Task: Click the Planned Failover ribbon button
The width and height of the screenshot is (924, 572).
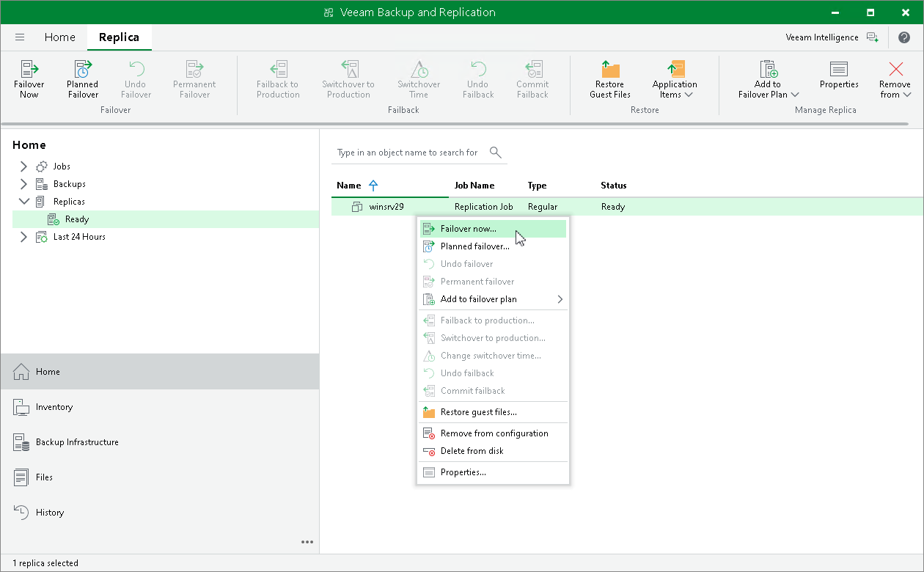Action: pos(83,79)
